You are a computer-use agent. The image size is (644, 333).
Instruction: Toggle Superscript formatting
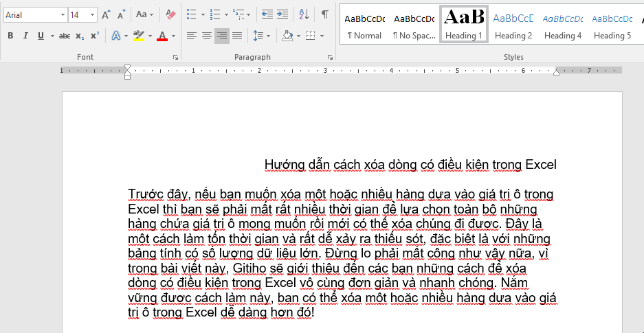click(x=95, y=36)
